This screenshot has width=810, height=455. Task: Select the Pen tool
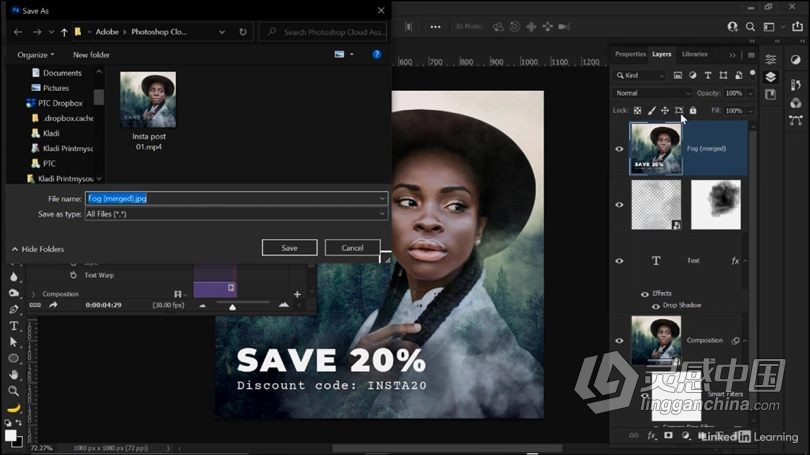14,310
